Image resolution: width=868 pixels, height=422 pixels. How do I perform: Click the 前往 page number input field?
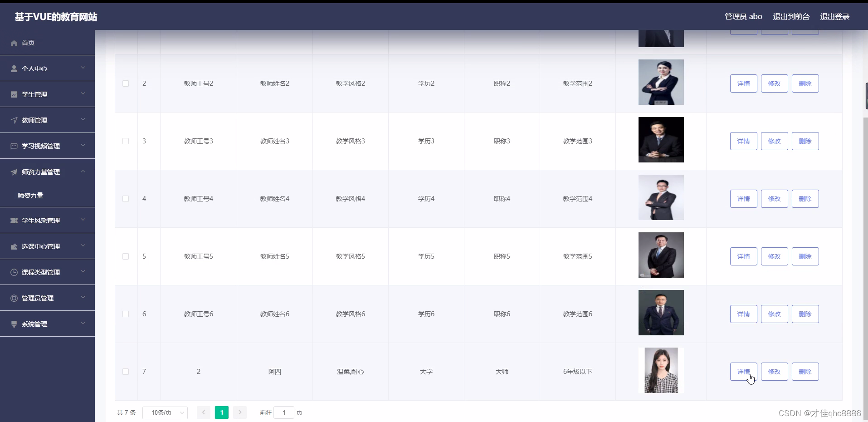[x=284, y=412]
